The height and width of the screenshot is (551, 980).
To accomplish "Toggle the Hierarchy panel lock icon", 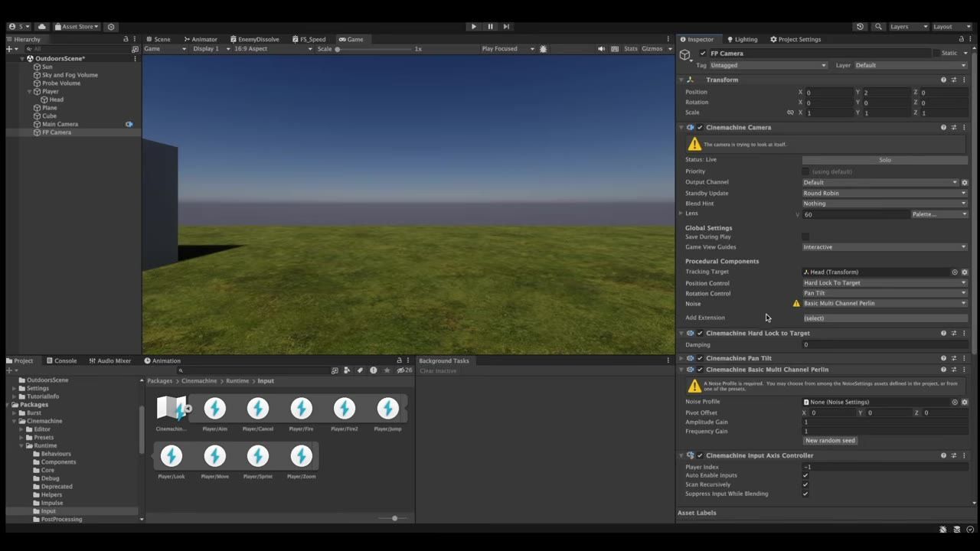I will [x=126, y=39].
